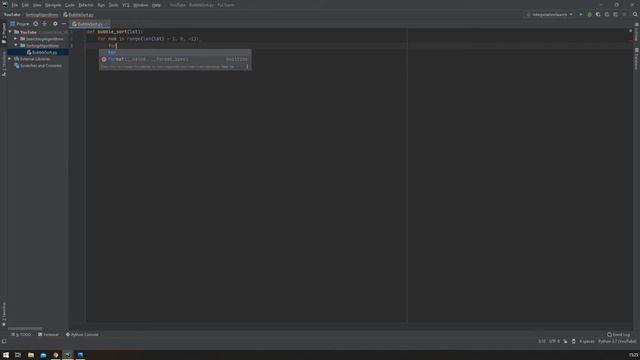The height and width of the screenshot is (360, 640).
Task: Click the PyCharm taskbar icon
Action: tap(68, 355)
